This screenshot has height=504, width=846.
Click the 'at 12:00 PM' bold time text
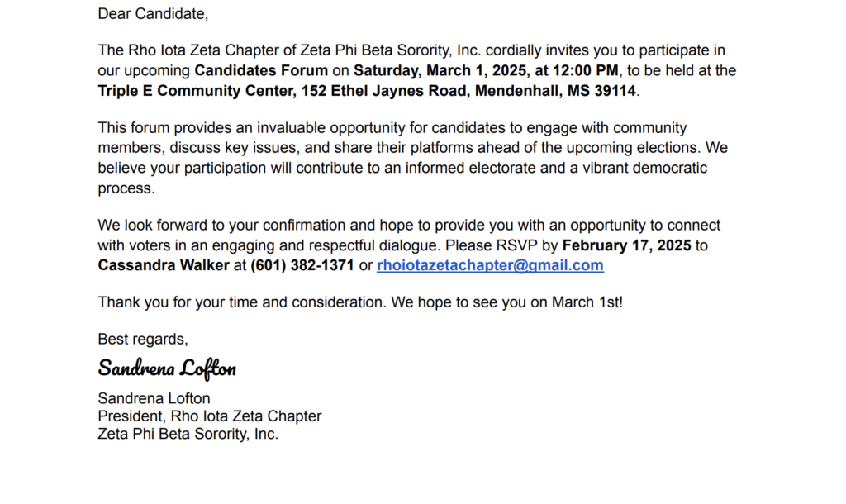coord(576,71)
